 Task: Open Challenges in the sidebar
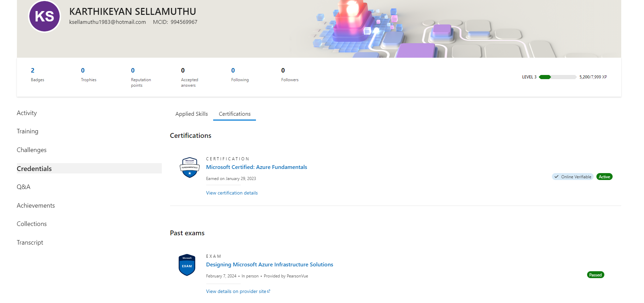point(31,150)
